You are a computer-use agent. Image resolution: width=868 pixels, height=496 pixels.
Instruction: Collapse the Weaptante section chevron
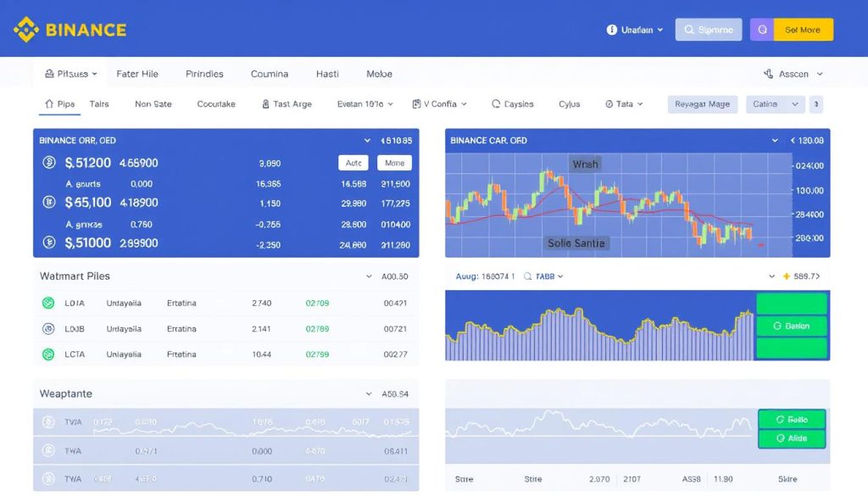coord(369,393)
